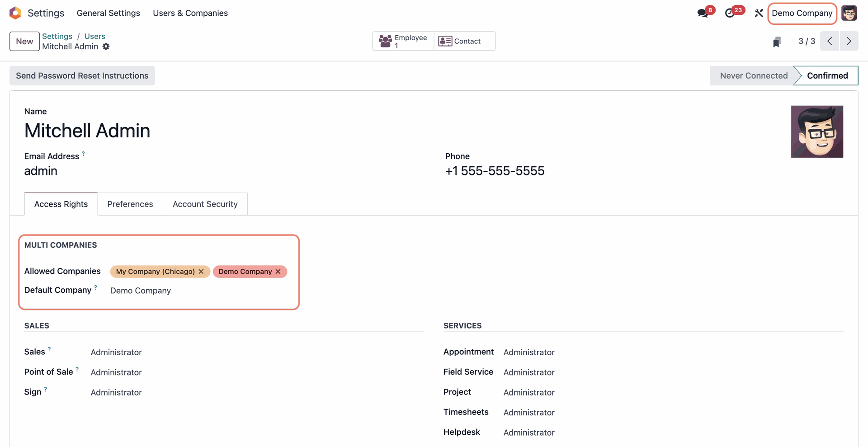Click the developer tools wrench icon

click(759, 13)
